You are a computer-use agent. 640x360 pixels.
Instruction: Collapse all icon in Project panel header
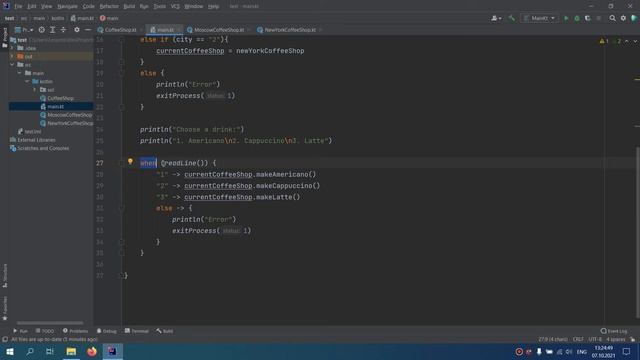(63, 30)
